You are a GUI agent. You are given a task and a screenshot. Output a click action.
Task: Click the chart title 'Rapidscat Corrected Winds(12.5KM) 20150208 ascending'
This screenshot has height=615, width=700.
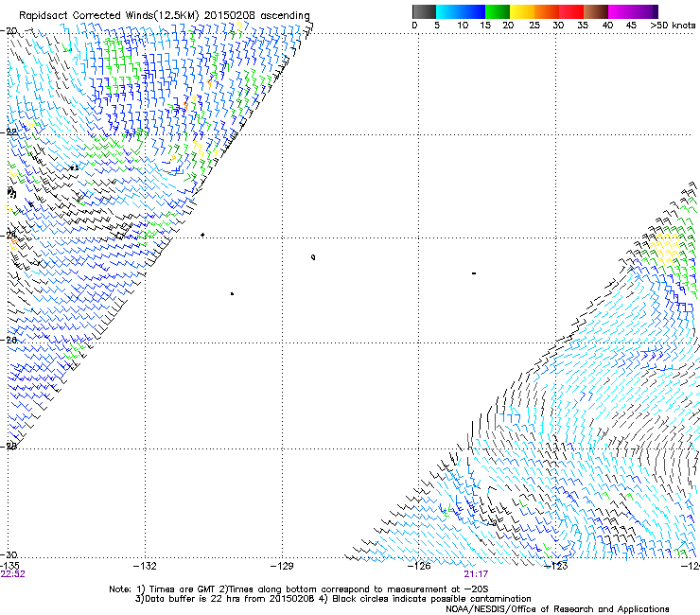165,15
